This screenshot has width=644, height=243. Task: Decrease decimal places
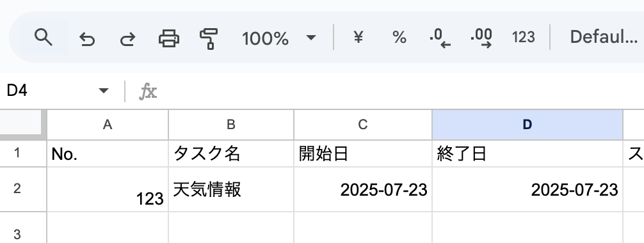coord(440,38)
